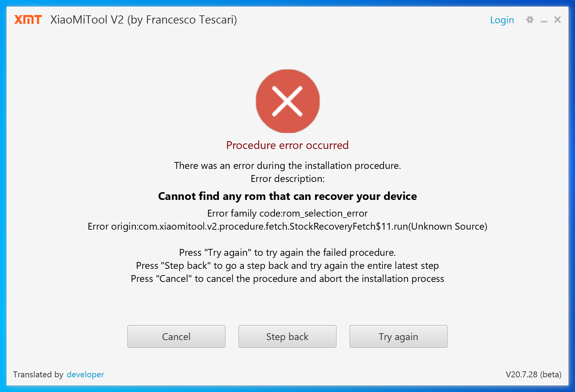Screen dimensions: 575x392
Task: Click the 'Press "Cancel"' instruction line
Action: [x=287, y=279]
